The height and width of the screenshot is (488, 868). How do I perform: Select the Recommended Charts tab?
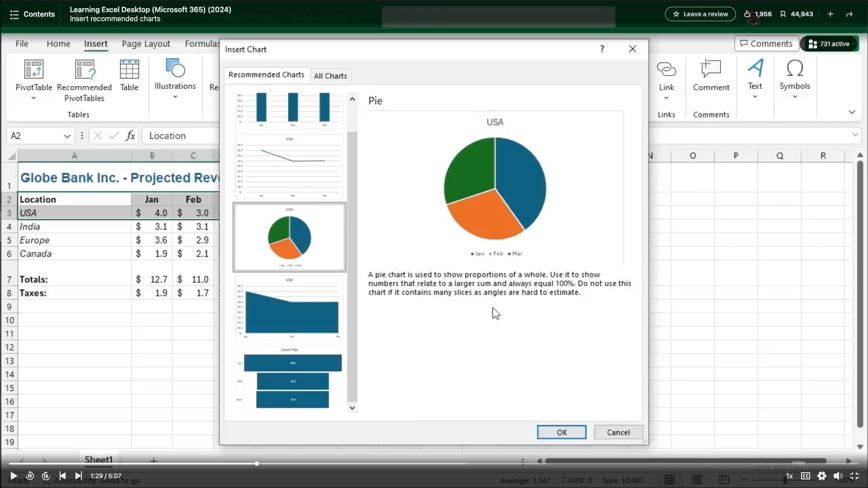tap(266, 75)
